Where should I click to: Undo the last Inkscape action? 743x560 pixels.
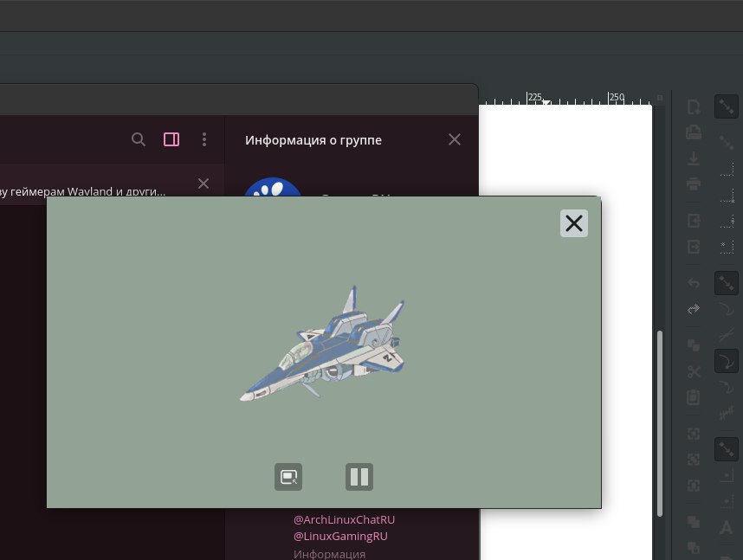pyautogui.click(x=694, y=283)
